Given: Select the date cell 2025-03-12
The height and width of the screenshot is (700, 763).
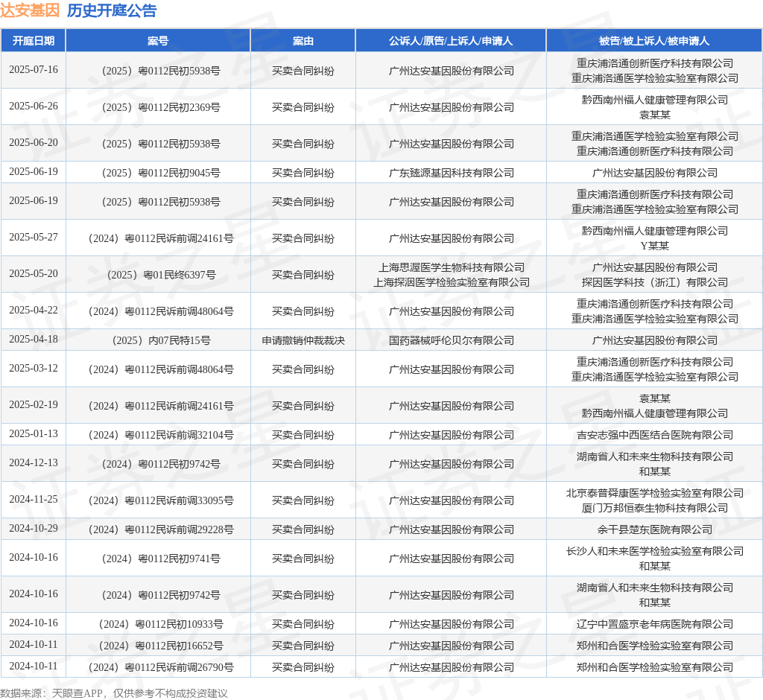Looking at the screenshot, I should pyautogui.click(x=33, y=368).
